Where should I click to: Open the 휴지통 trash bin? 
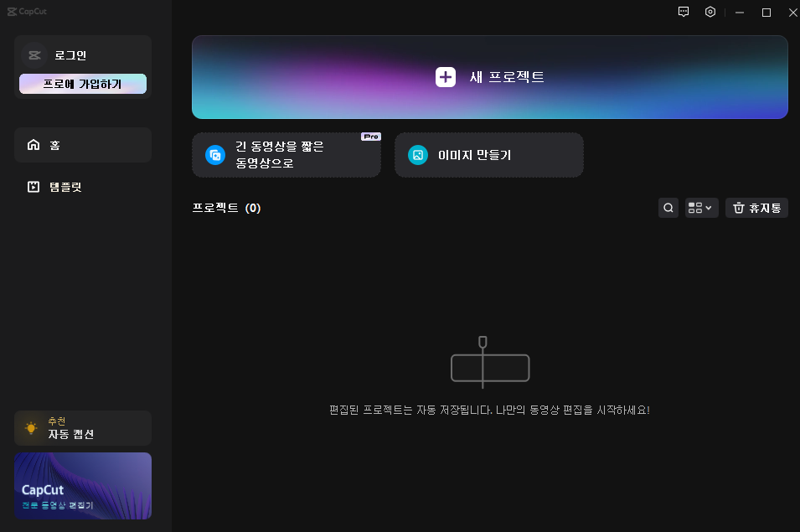[756, 207]
